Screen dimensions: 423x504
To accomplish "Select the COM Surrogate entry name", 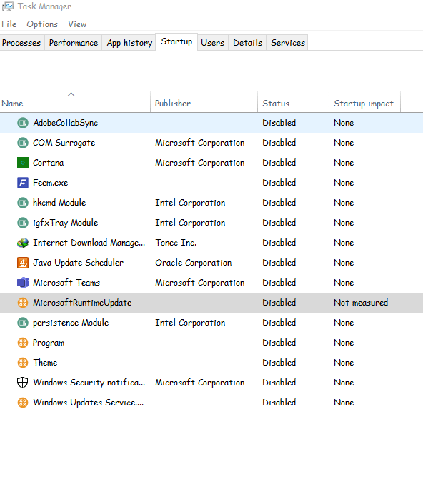I will point(64,143).
